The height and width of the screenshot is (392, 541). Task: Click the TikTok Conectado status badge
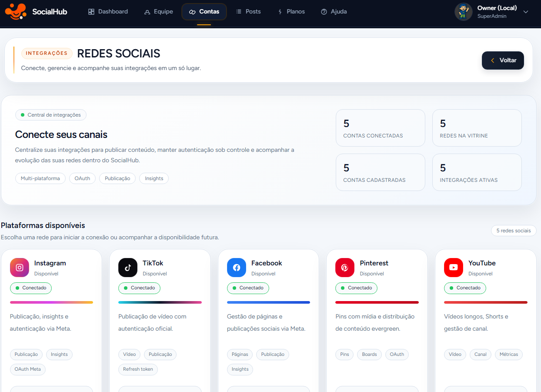(x=139, y=288)
